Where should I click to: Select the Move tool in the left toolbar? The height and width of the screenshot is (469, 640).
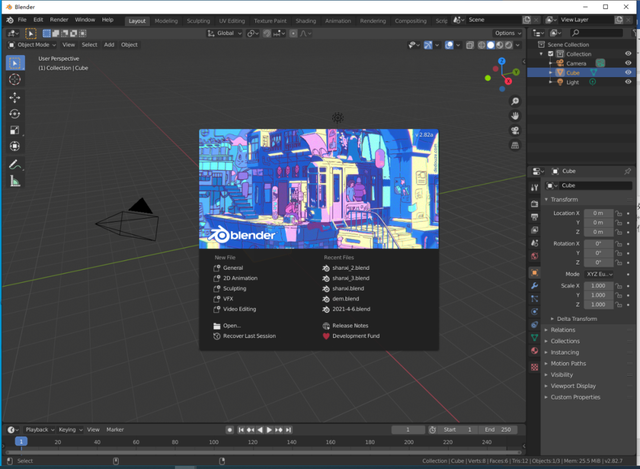tap(15, 97)
